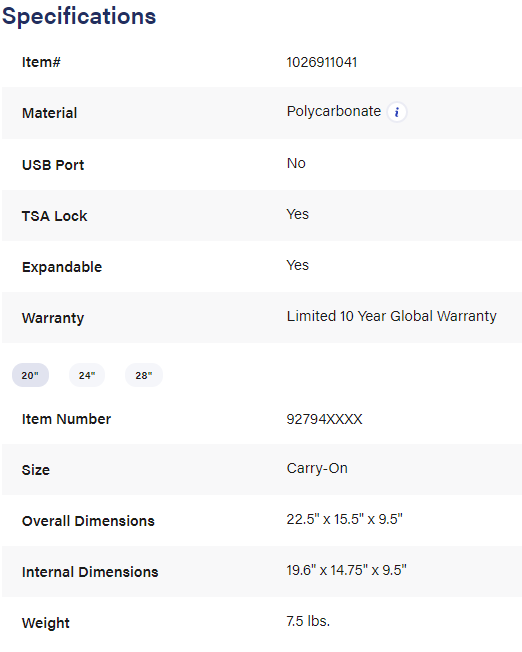
Task: Click overall dimensions 22.5" x 15.5" x 9.5"
Action: click(x=344, y=519)
